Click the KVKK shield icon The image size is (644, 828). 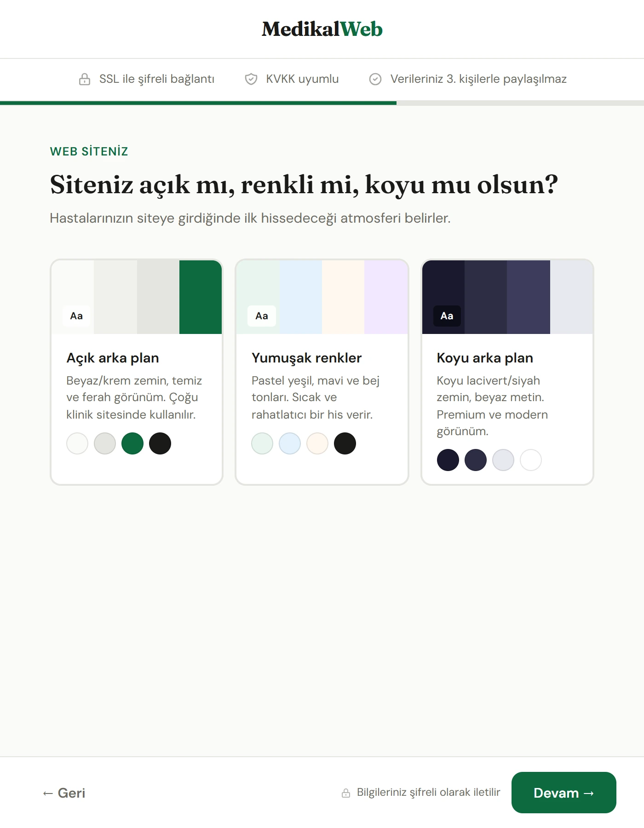point(251,79)
